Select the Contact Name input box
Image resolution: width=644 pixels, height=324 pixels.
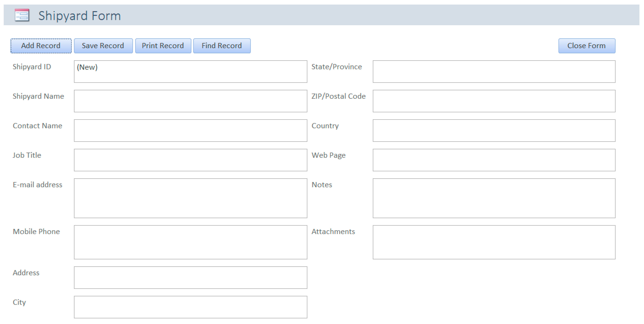(x=190, y=130)
